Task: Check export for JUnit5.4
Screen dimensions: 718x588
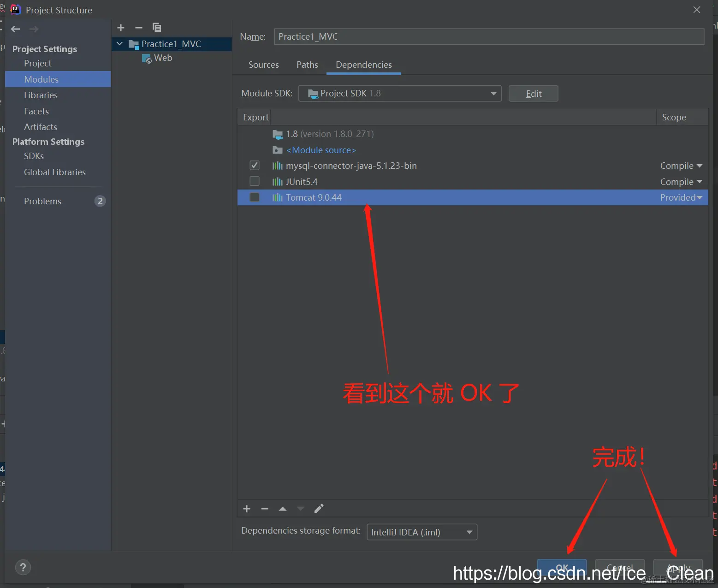Action: click(255, 181)
